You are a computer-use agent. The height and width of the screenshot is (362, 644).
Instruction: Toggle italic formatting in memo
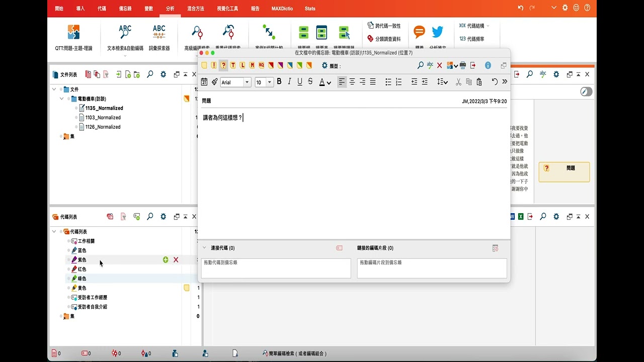[289, 82]
